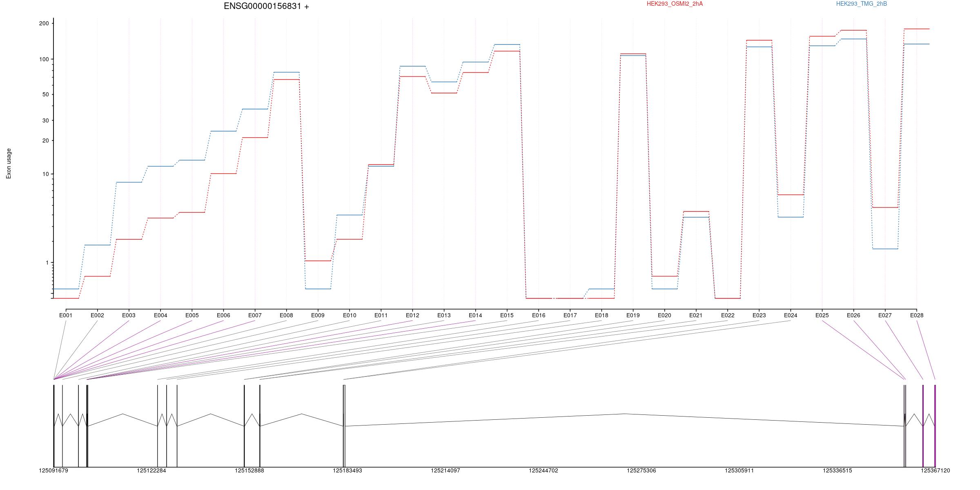
Task: Click exon label E024
Action: click(791, 315)
